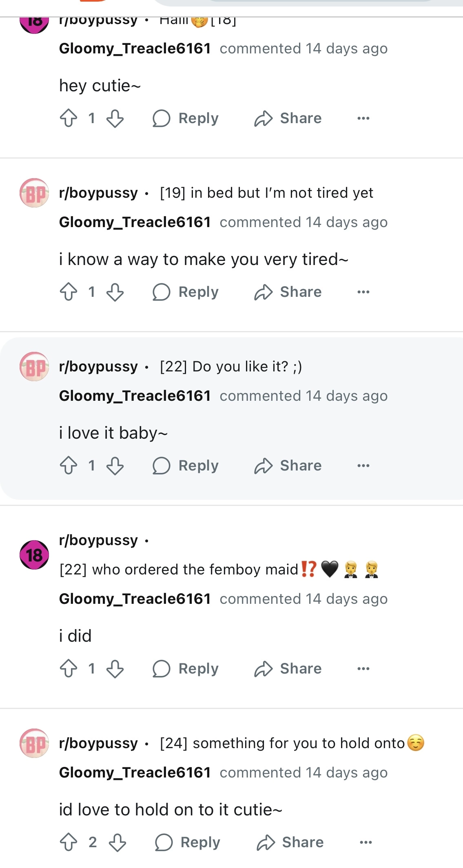Share the "hey cutie~" comment

(288, 118)
